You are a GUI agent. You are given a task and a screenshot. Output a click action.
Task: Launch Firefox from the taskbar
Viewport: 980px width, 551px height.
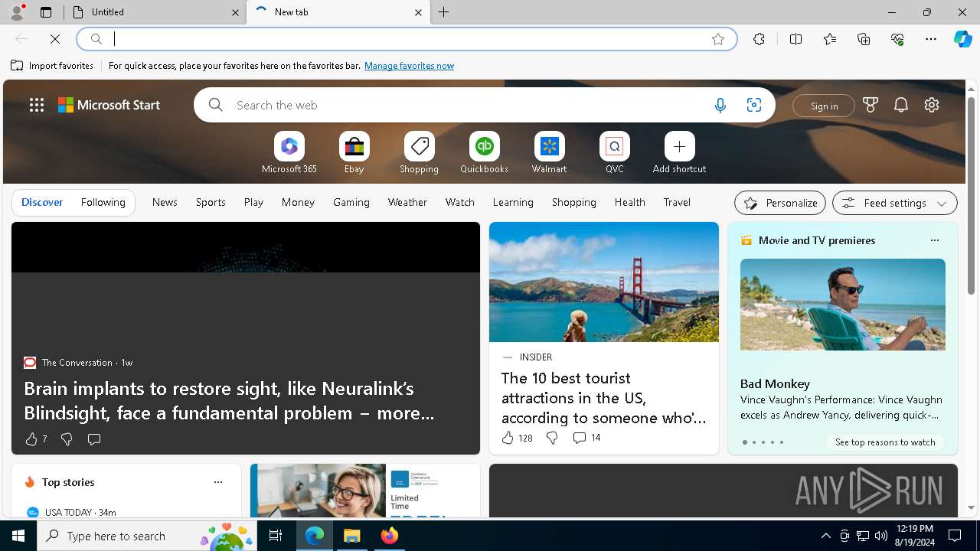[389, 536]
